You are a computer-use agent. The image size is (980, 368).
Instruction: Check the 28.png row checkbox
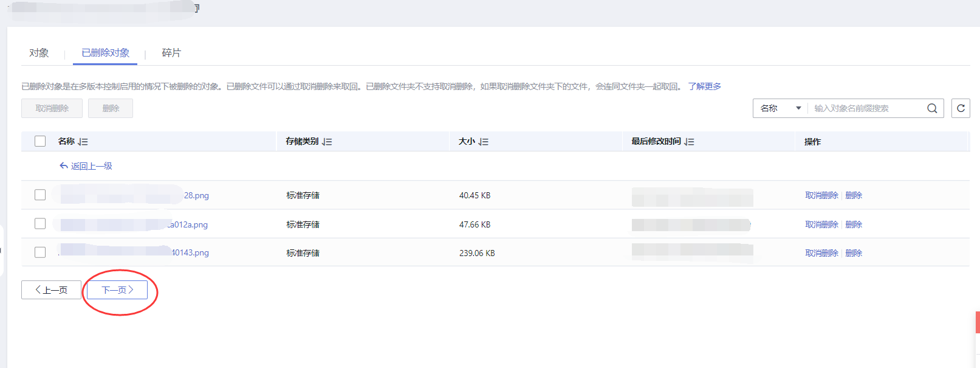40,195
